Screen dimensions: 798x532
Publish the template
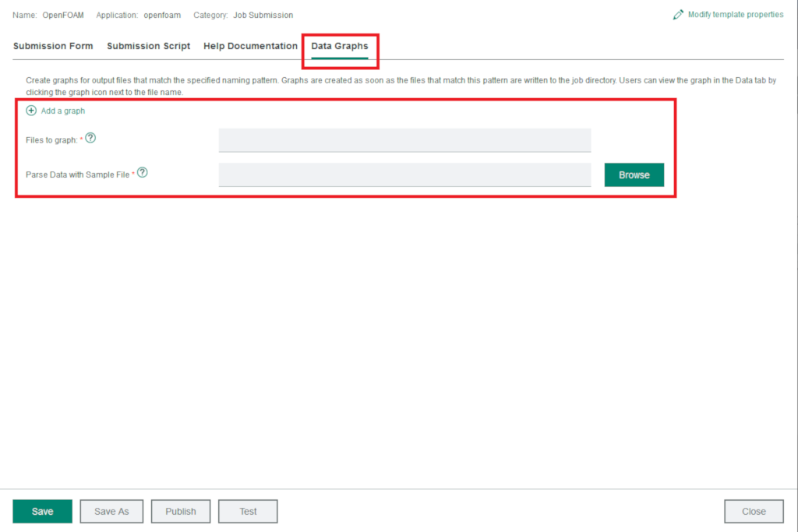(x=181, y=511)
